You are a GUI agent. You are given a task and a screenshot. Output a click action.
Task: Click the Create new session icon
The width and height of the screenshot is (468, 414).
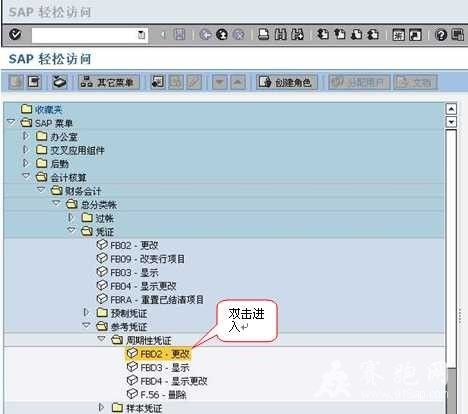pyautogui.click(x=398, y=35)
